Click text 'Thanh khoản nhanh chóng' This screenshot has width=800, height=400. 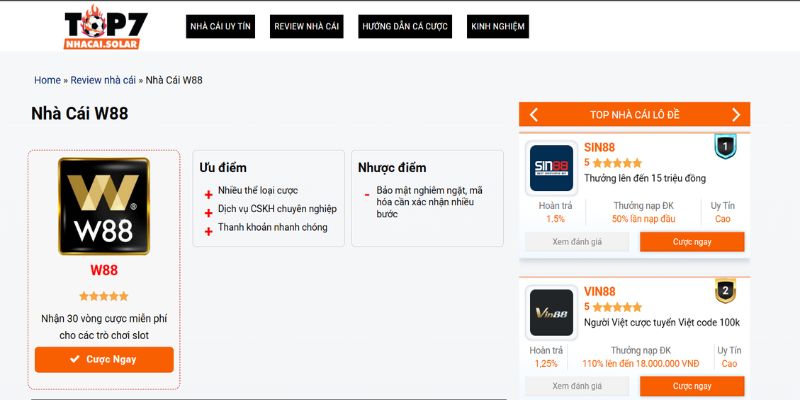point(272,228)
